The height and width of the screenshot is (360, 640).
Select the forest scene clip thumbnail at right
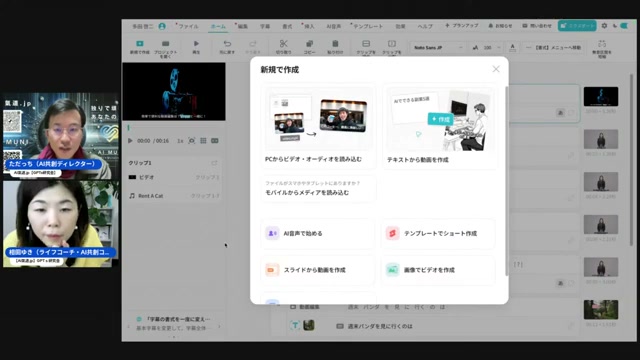[601, 309]
